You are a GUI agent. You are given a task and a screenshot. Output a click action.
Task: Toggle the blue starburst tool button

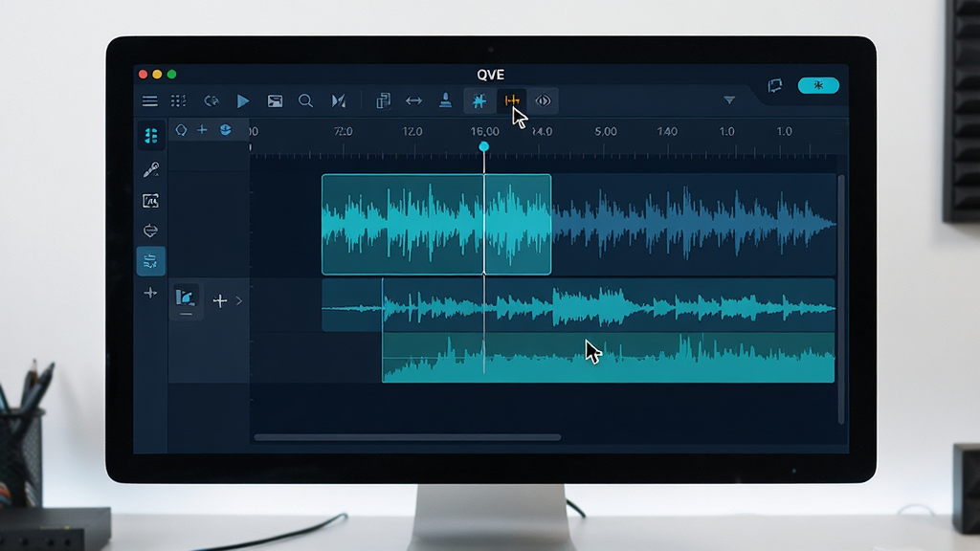(479, 100)
